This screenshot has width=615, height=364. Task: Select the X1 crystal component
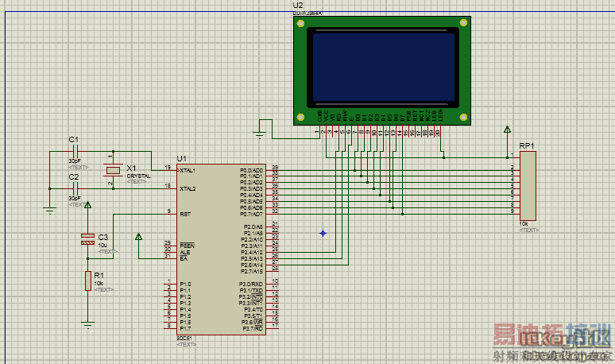112,168
